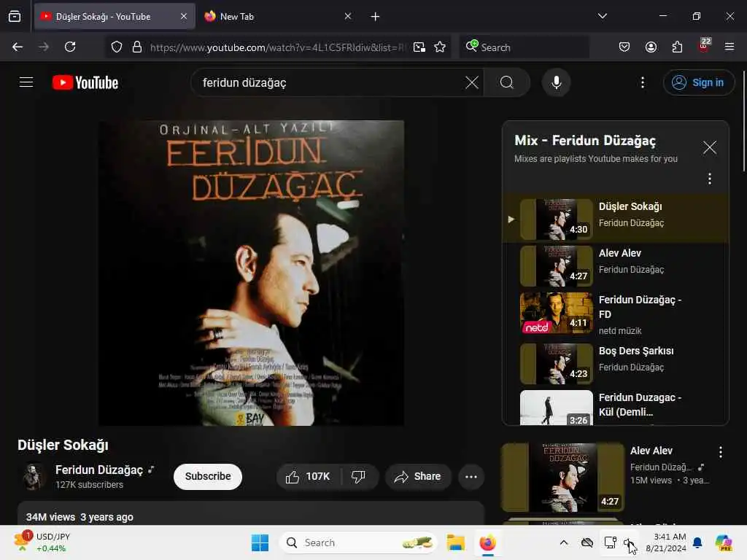This screenshot has width=747, height=560.
Task: Open Feridun Düzağaç channel avatar
Action: click(33, 477)
